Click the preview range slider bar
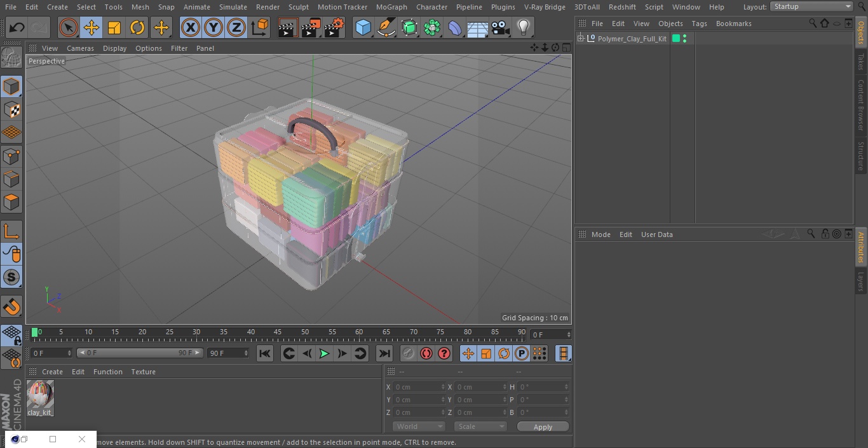This screenshot has height=448, width=868. click(140, 353)
